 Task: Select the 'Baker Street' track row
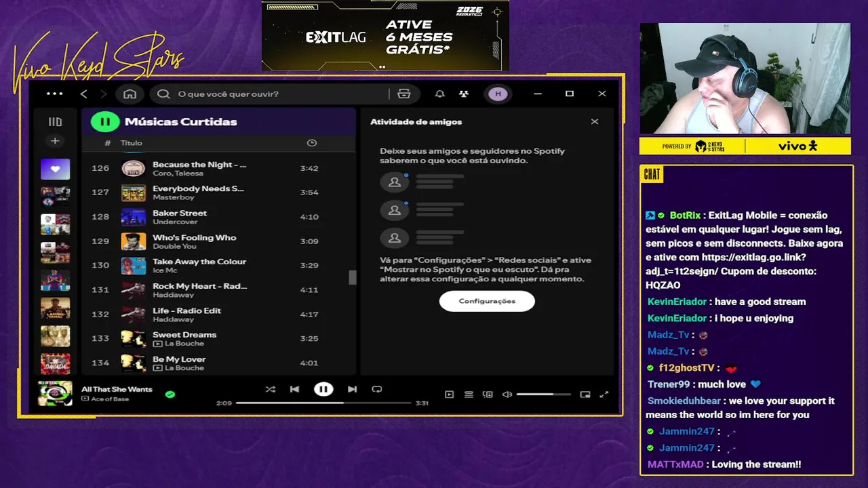tap(218, 217)
